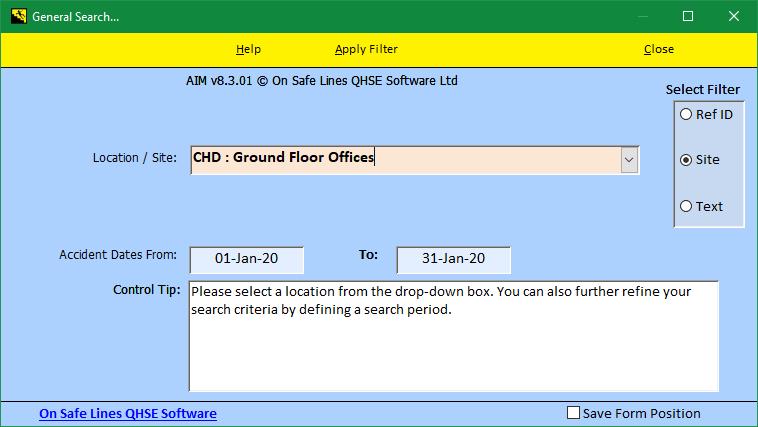Click inside the Control Tip text box
The height and width of the screenshot is (427, 758).
[453, 336]
